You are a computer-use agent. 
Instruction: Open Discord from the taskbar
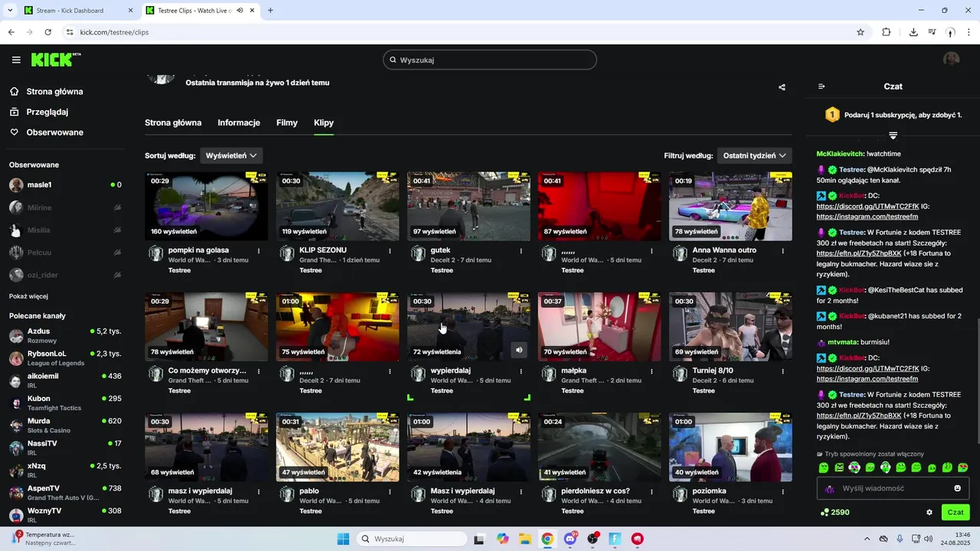(570, 539)
